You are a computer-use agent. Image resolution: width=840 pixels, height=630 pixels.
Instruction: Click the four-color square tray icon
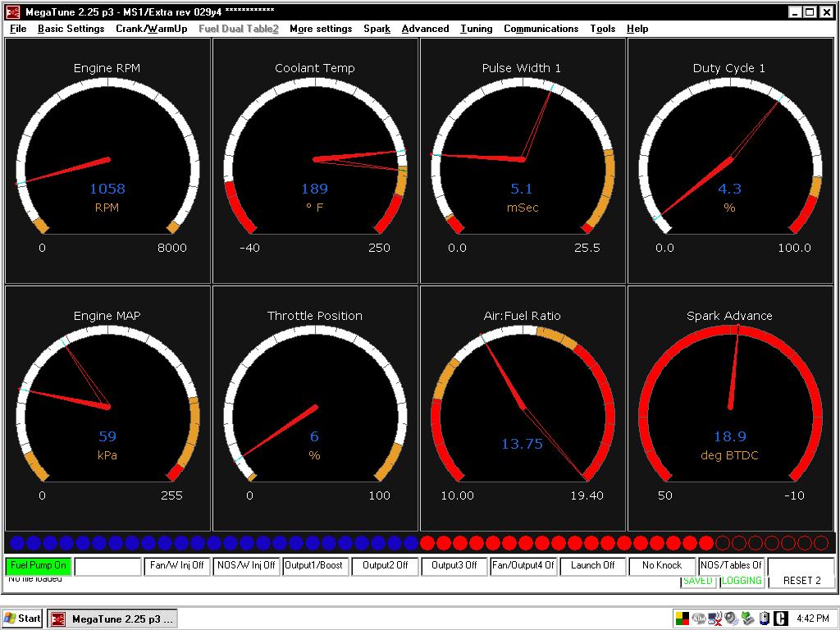682,619
